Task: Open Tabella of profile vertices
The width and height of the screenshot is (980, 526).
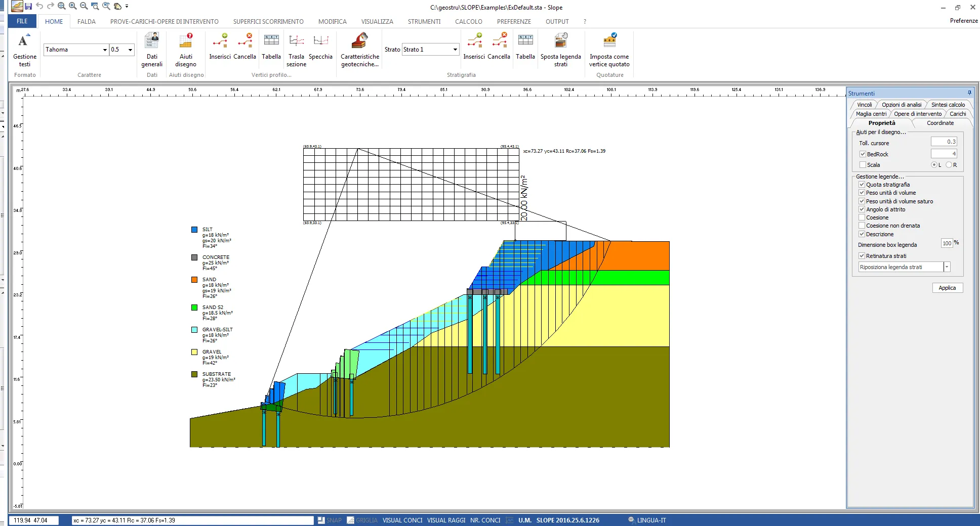Action: tap(271, 46)
